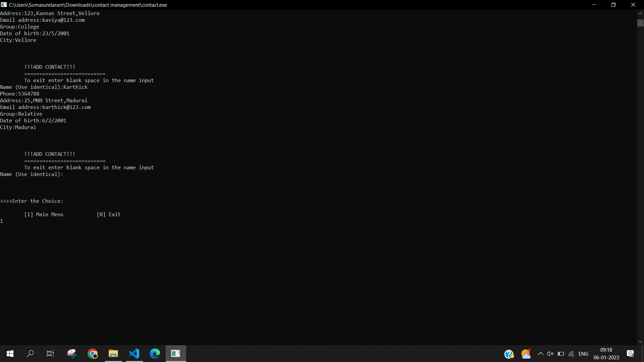Image resolution: width=644 pixels, height=362 pixels.
Task: Open the Wi-Fi network flyout
Action: 572,354
